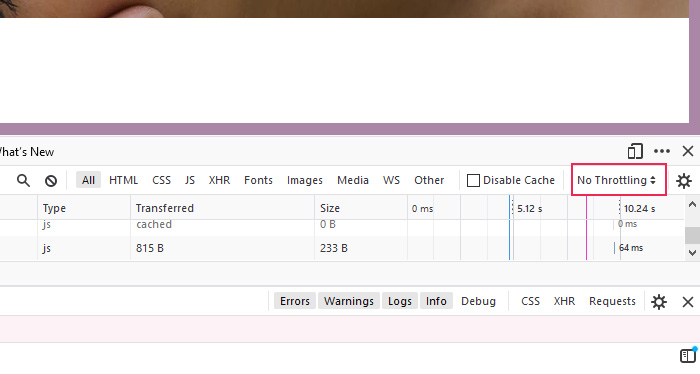
Task: Toggle console Debug filter
Action: (x=478, y=301)
